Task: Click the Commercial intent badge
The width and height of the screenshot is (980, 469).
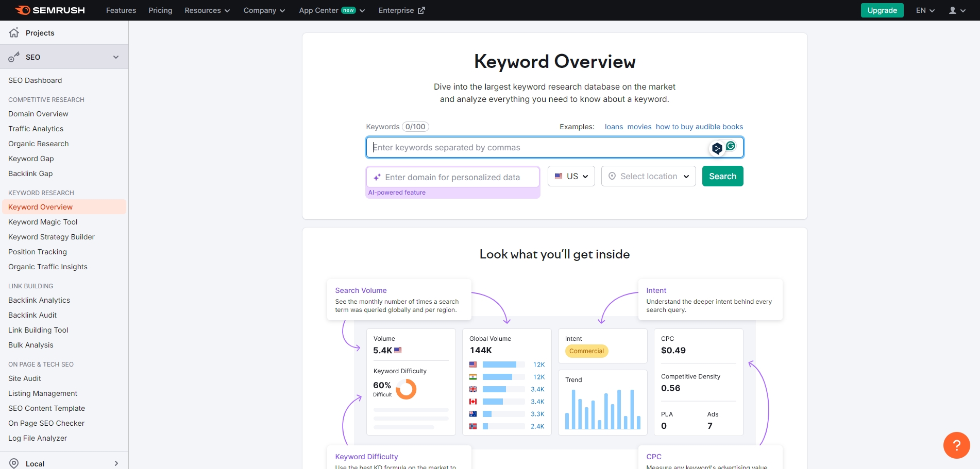Action: point(586,351)
